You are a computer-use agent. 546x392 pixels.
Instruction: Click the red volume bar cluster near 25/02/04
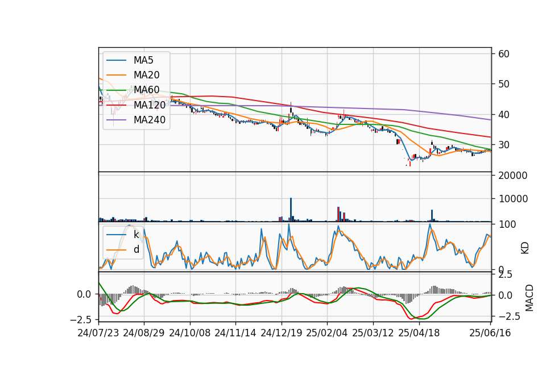click(341, 215)
